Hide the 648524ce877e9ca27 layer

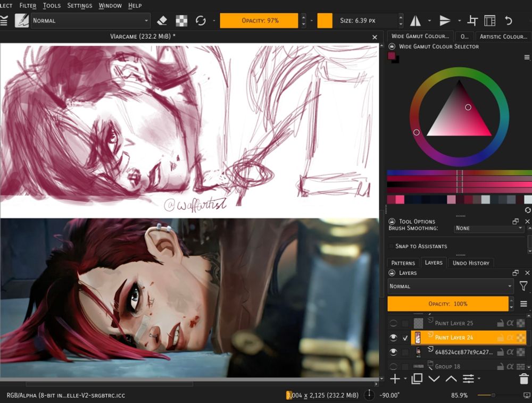coord(393,352)
